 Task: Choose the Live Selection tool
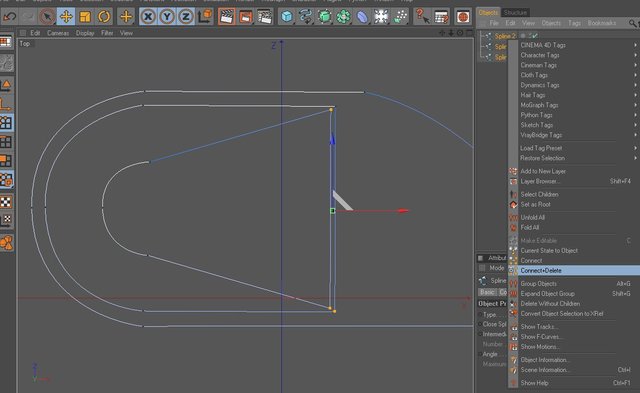47,17
